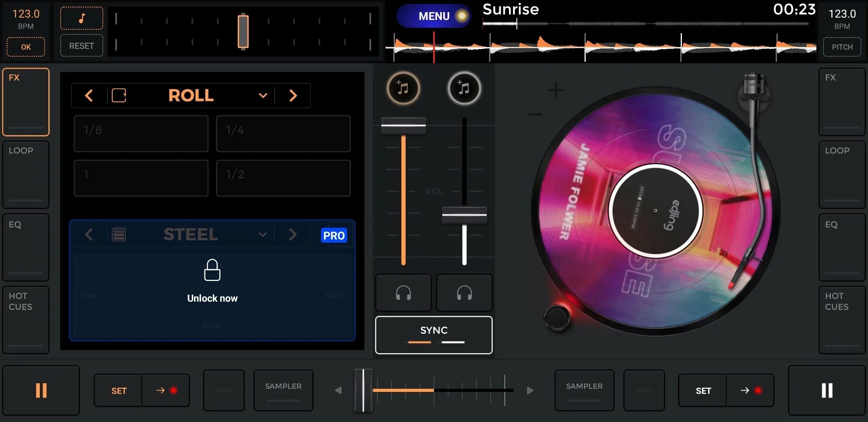Click the red start/stop knob on the turntable
The width and height of the screenshot is (868, 422).
pos(557,317)
